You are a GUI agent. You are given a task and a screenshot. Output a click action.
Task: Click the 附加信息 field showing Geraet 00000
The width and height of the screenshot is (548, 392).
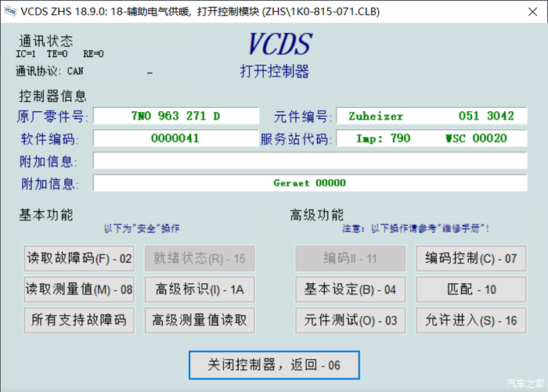(309, 183)
